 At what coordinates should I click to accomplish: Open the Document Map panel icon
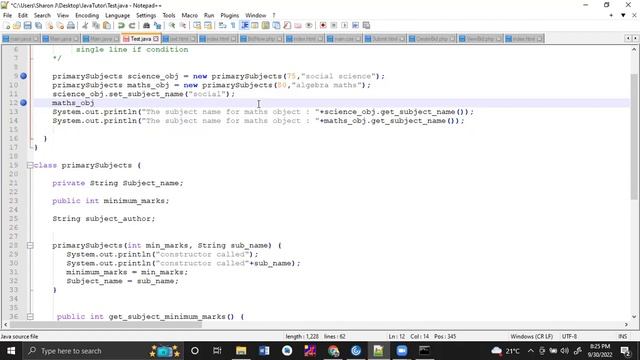[x=265, y=25]
